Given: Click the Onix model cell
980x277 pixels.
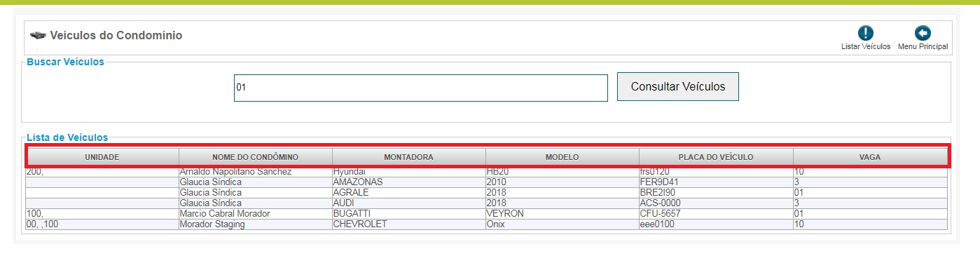Looking at the screenshot, I should click(x=562, y=224).
